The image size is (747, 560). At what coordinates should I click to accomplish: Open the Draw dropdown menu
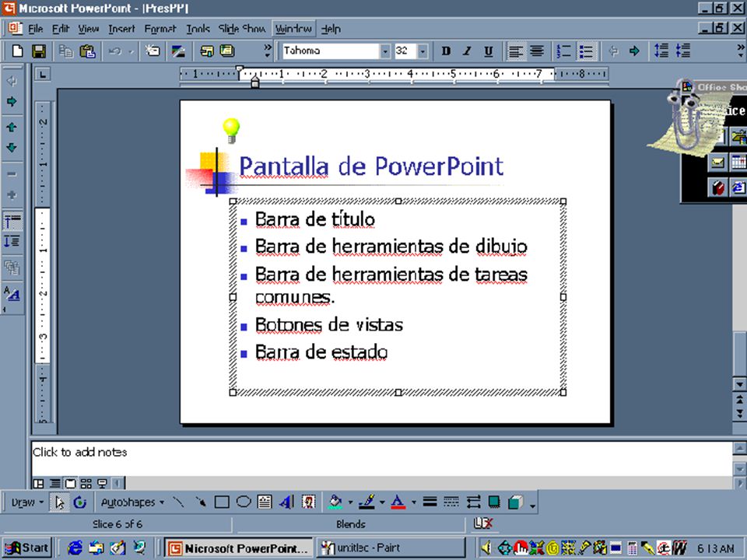tap(27, 502)
